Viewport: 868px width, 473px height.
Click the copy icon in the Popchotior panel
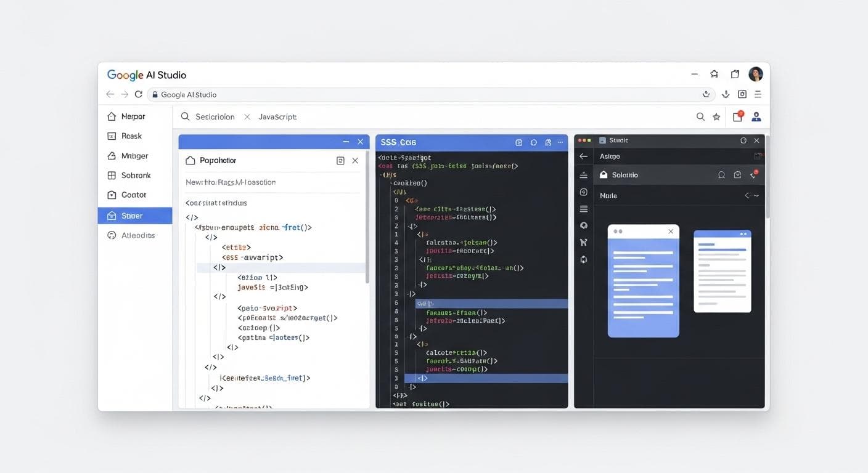pos(340,160)
